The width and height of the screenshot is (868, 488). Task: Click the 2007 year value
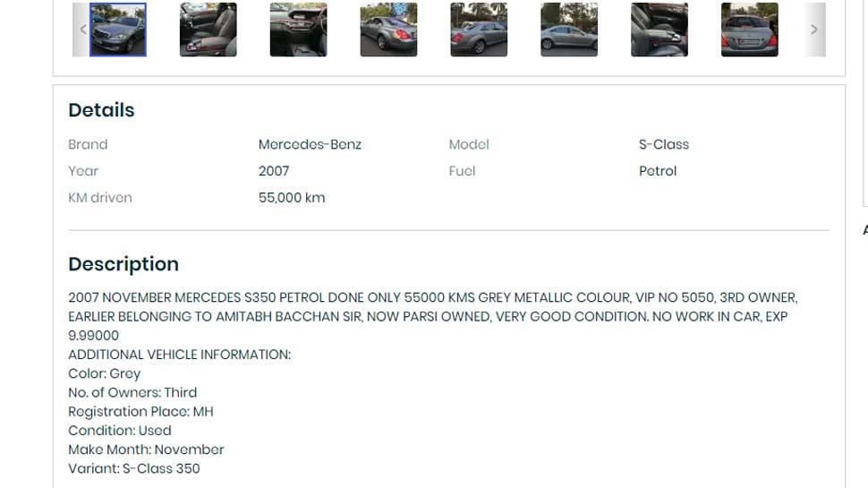pos(274,171)
